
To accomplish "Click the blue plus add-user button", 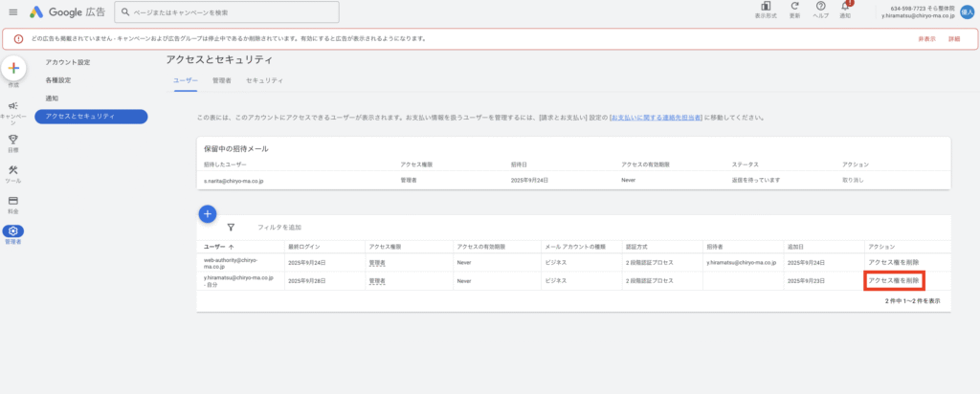I will pyautogui.click(x=207, y=213).
